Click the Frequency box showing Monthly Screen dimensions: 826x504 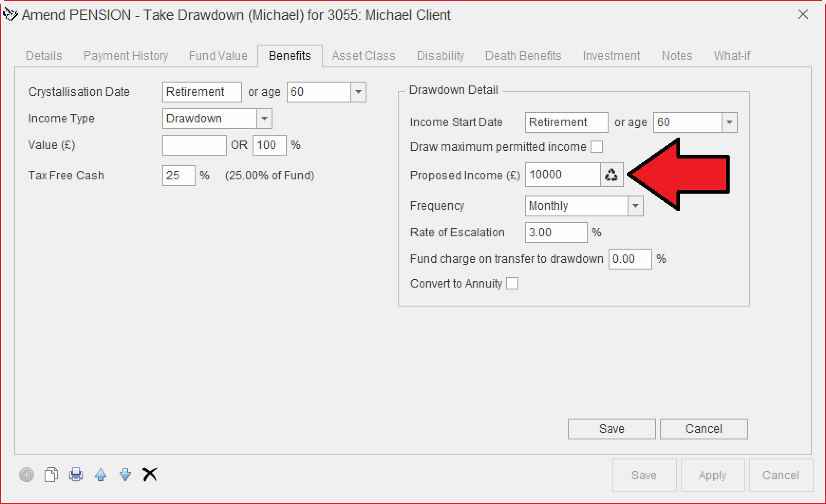577,205
